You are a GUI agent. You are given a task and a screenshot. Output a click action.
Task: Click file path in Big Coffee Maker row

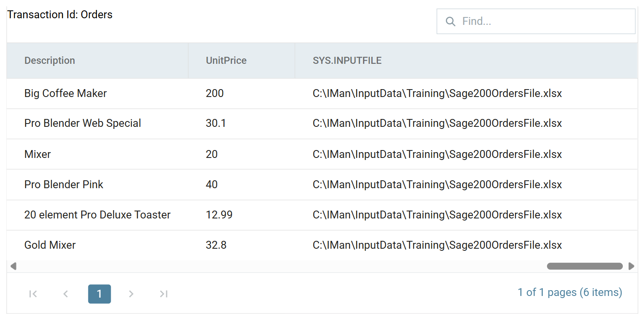click(x=437, y=94)
